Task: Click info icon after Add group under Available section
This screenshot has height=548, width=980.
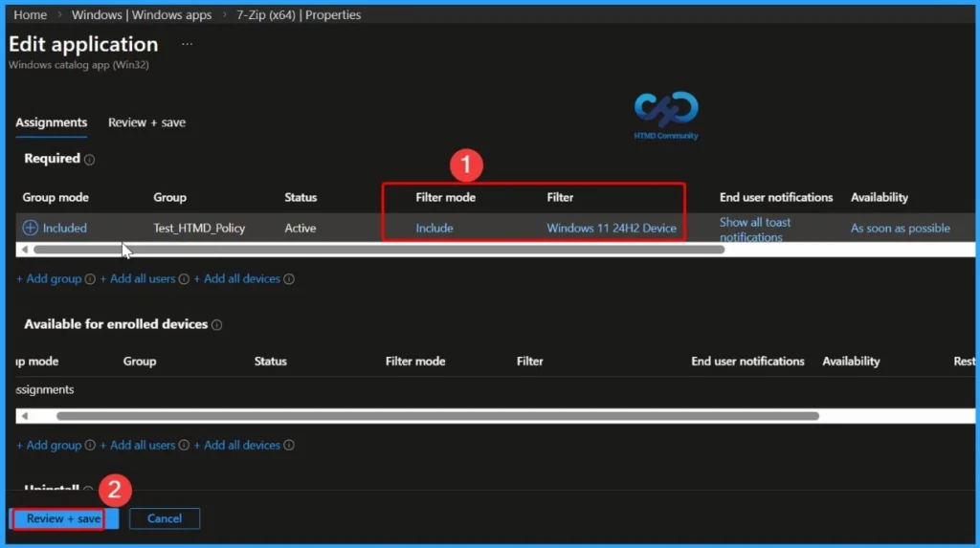Action: click(90, 446)
